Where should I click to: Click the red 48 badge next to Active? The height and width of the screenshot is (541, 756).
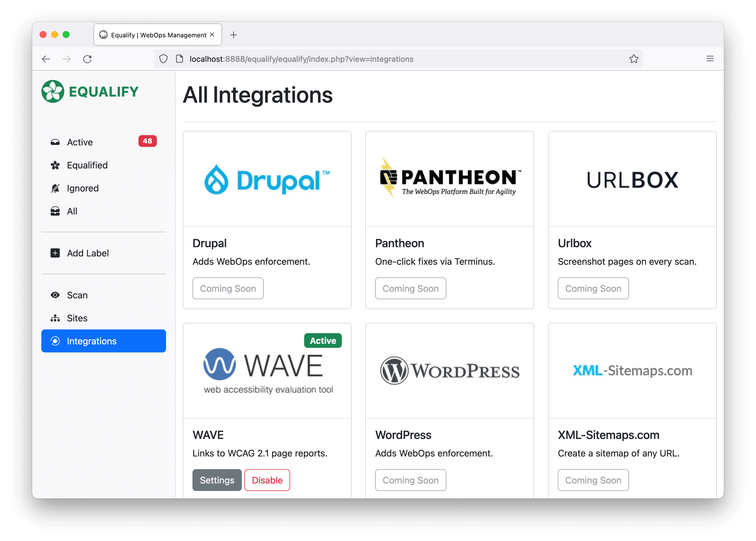pos(147,141)
